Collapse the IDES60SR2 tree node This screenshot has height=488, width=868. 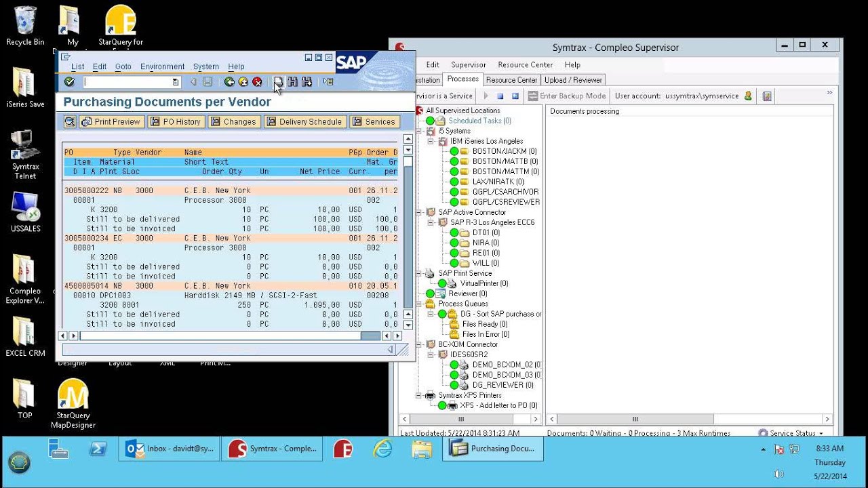coord(431,354)
